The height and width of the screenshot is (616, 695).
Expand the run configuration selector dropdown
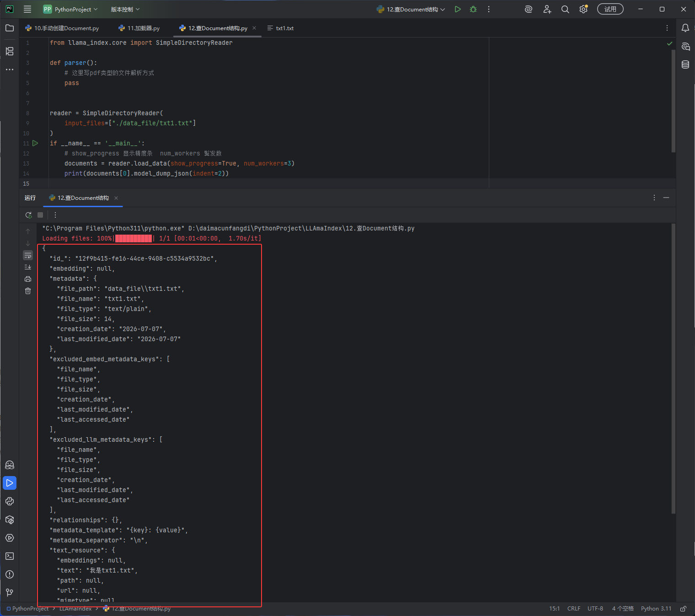pyautogui.click(x=411, y=9)
